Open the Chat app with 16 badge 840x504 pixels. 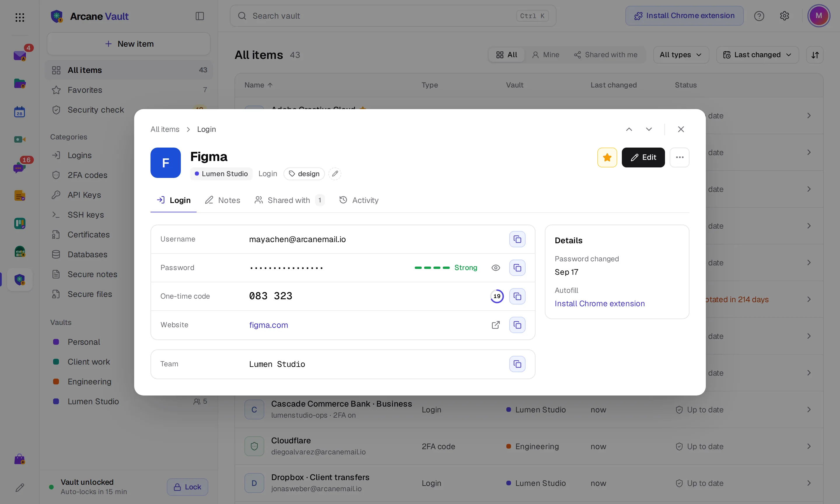point(20,167)
